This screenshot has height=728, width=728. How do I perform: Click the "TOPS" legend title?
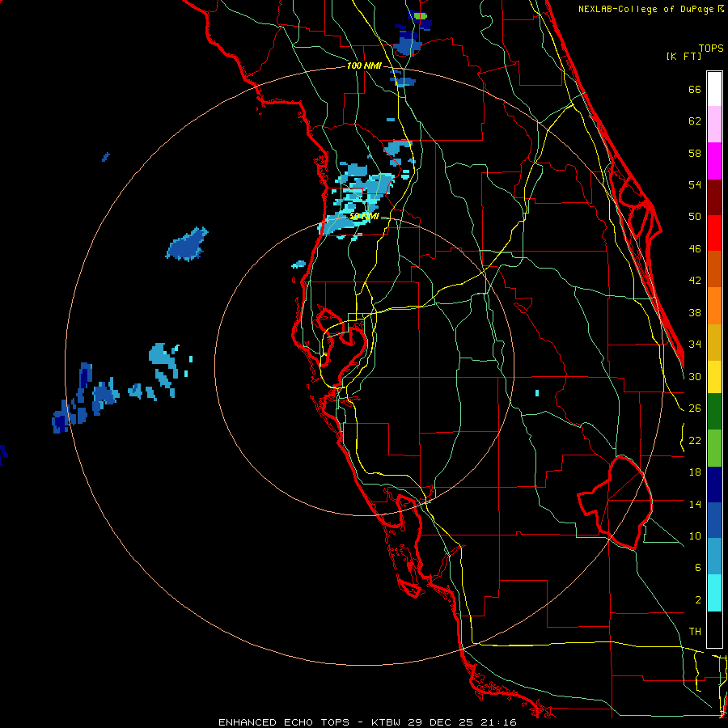pyautogui.click(x=711, y=49)
